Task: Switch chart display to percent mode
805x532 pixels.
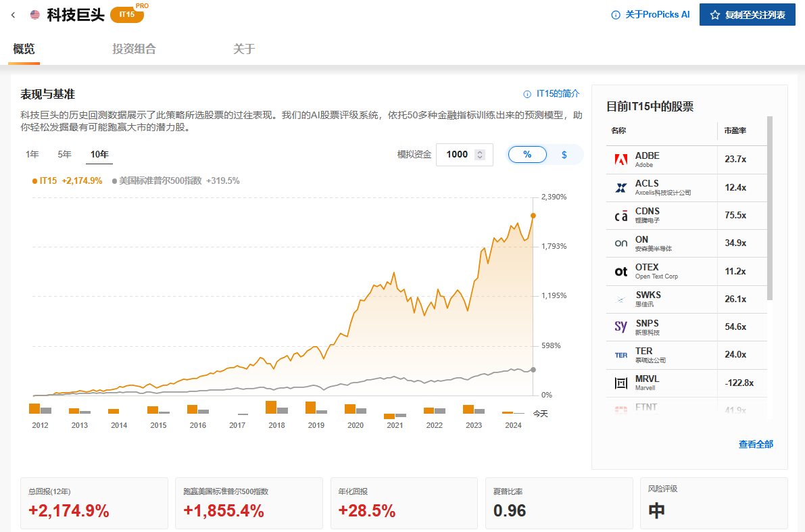Action: coord(527,155)
